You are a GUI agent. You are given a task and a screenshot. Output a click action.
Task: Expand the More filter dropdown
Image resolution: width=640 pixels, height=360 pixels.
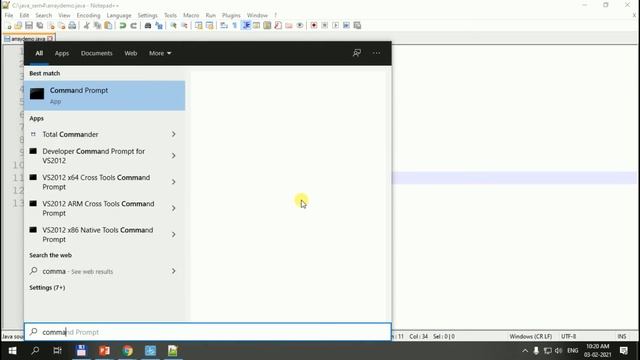(160, 53)
